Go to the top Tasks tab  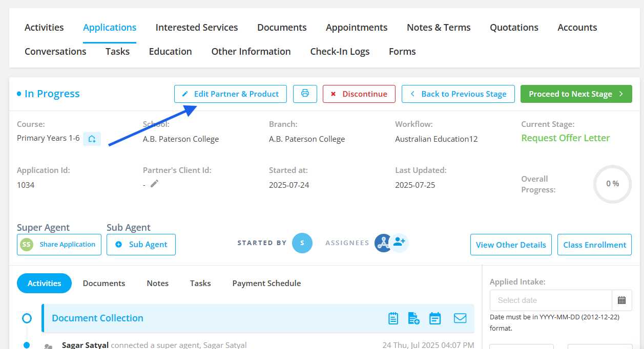pos(117,52)
